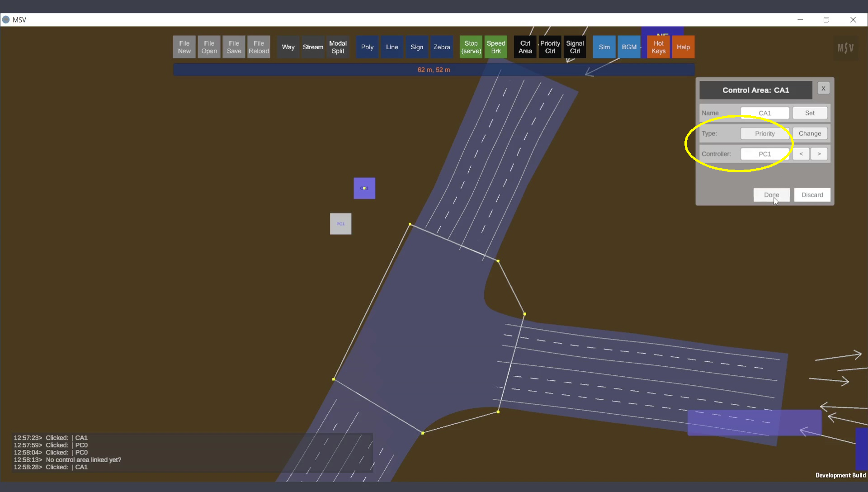This screenshot has width=868, height=492.
Task: Select the Priority Ctrl tool
Action: tap(550, 47)
